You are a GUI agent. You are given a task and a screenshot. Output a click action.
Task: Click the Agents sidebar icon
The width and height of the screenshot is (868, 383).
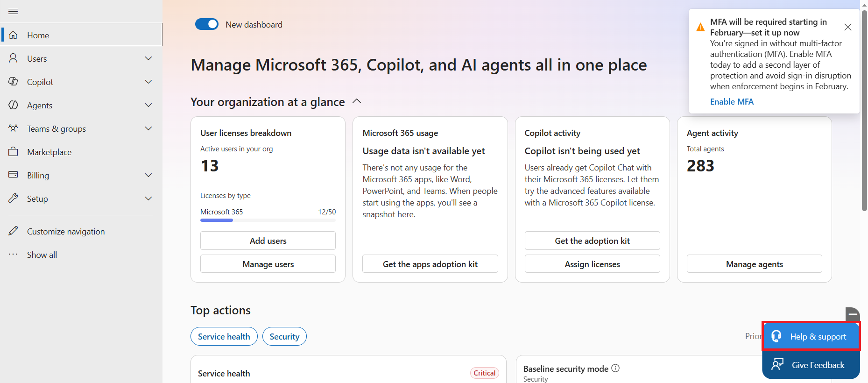tap(13, 105)
